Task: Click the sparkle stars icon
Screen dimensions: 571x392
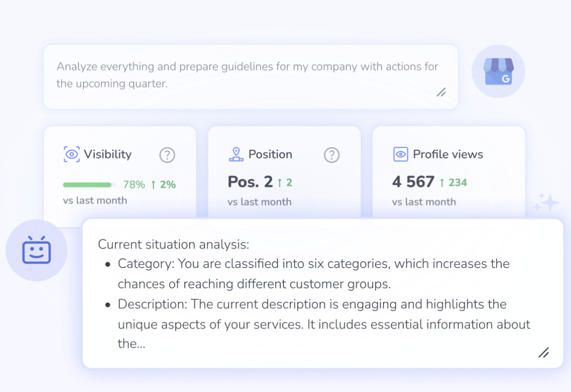Action: click(546, 202)
